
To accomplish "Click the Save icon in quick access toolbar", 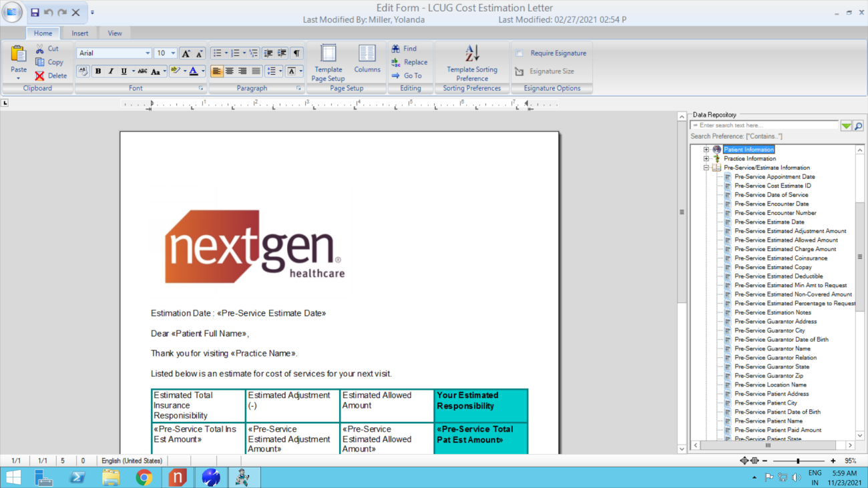I will point(35,12).
